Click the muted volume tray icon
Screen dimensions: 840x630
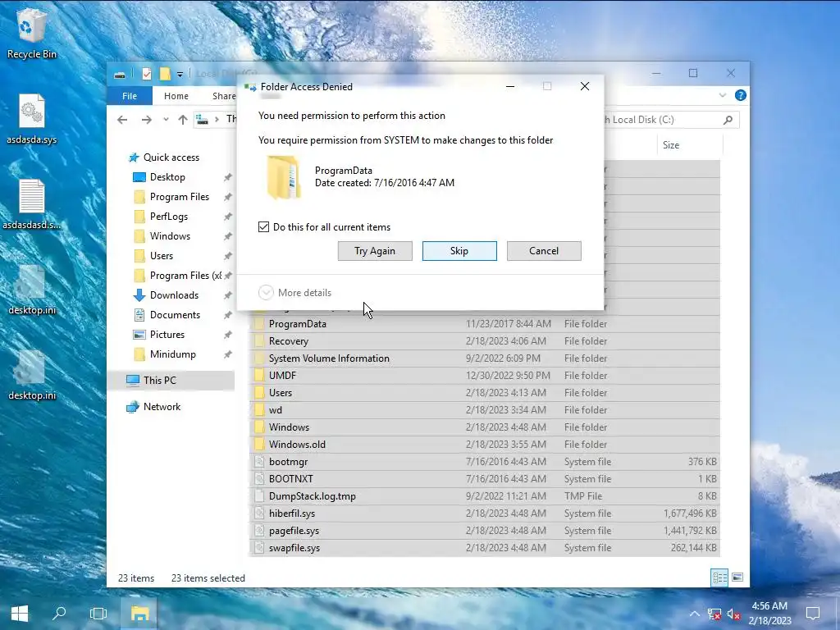click(x=734, y=614)
